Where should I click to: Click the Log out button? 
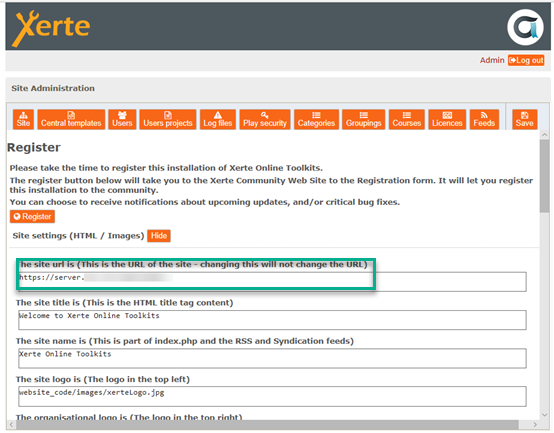click(x=526, y=60)
